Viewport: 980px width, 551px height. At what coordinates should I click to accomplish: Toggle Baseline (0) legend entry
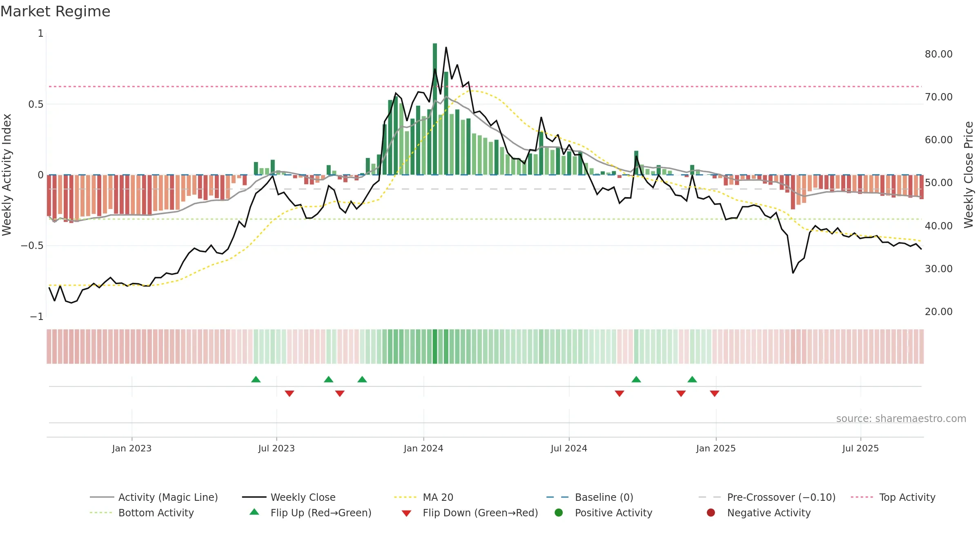pos(590,497)
